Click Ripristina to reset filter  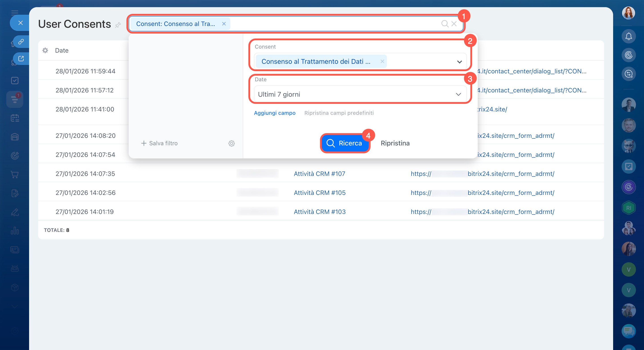click(x=395, y=143)
